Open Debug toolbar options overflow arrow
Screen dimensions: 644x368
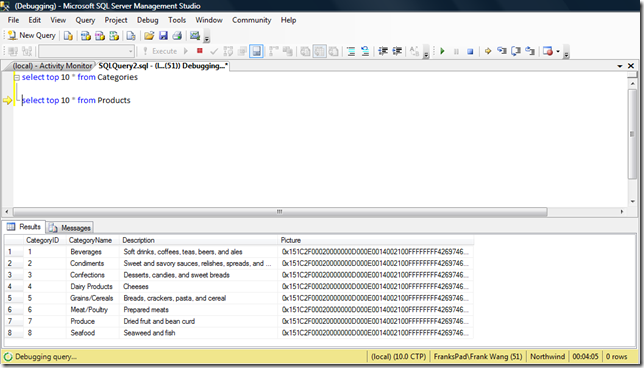[x=566, y=53]
